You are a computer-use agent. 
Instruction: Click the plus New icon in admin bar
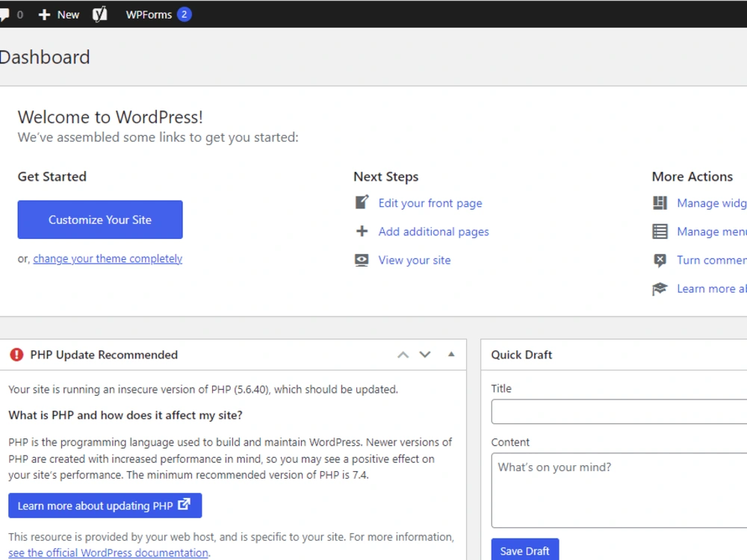[x=44, y=15]
